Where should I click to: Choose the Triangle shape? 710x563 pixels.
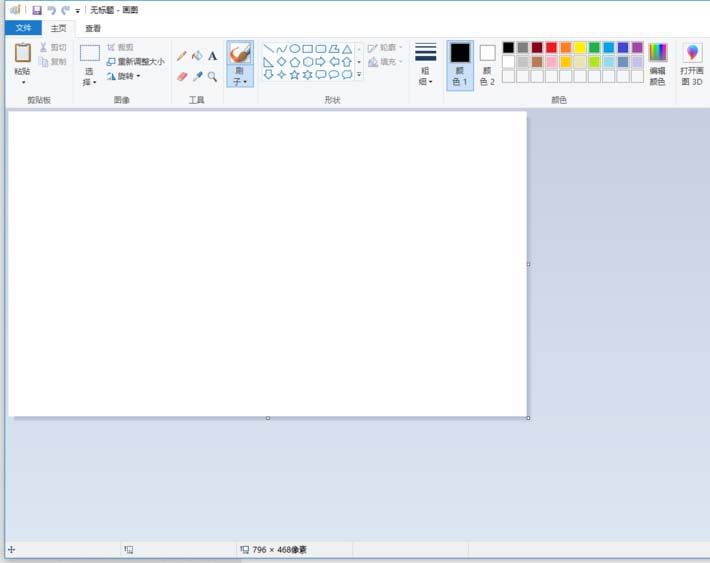click(347, 49)
